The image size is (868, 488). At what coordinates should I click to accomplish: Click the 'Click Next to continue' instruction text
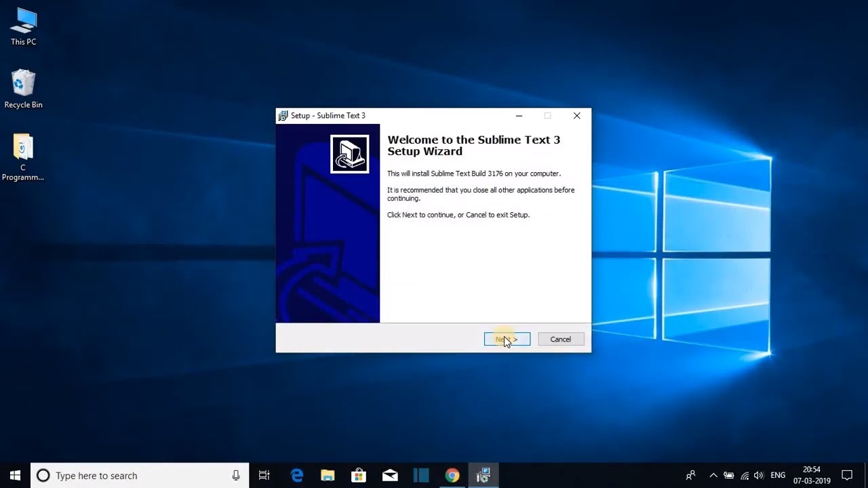click(458, 215)
